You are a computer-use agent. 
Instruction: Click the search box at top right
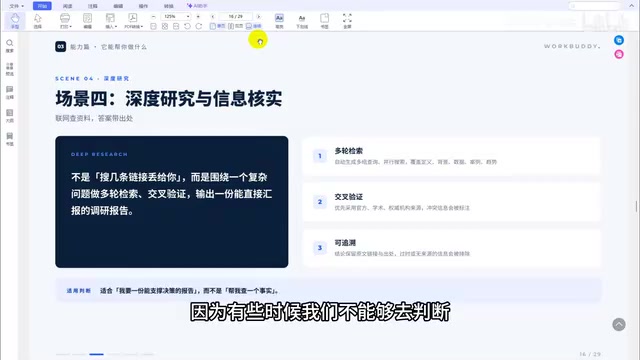point(594,6)
